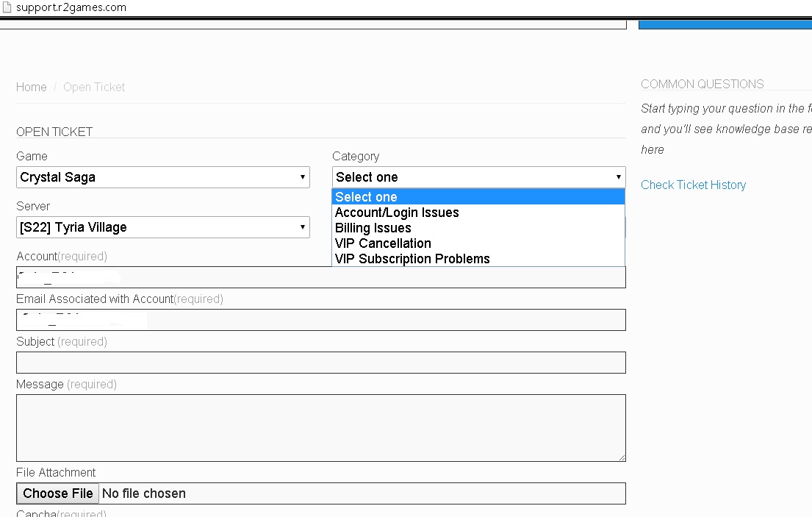The height and width of the screenshot is (517, 812).
Task: Go to the Home breadcrumb link
Action: point(32,87)
